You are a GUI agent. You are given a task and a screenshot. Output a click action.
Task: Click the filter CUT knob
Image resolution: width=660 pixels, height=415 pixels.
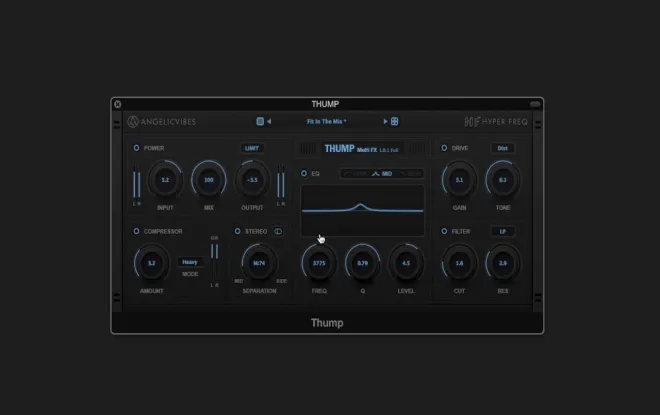pyautogui.click(x=459, y=263)
